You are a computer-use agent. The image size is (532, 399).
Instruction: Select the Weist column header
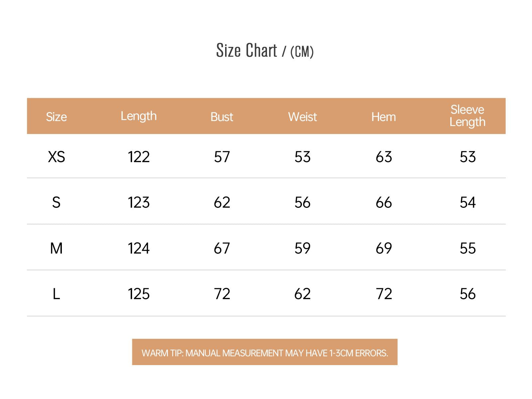302,117
